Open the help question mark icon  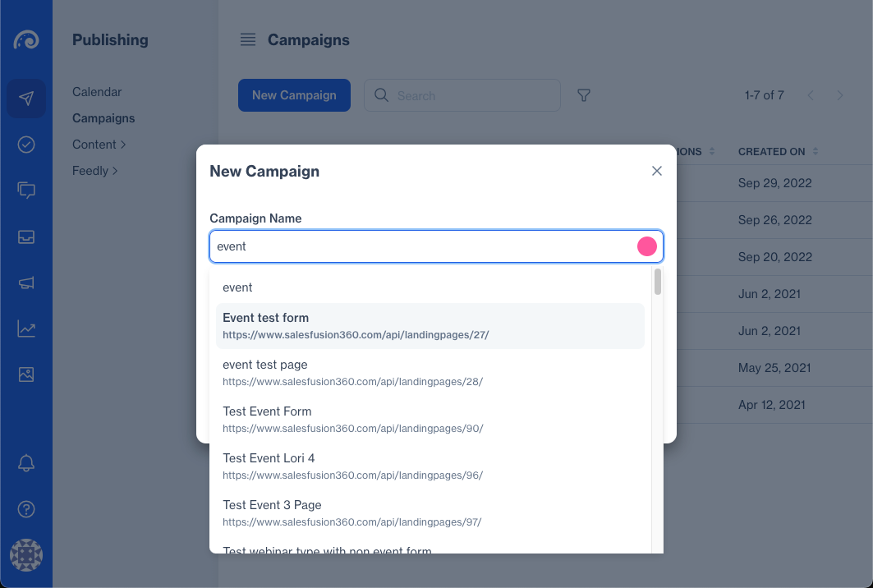tap(26, 509)
